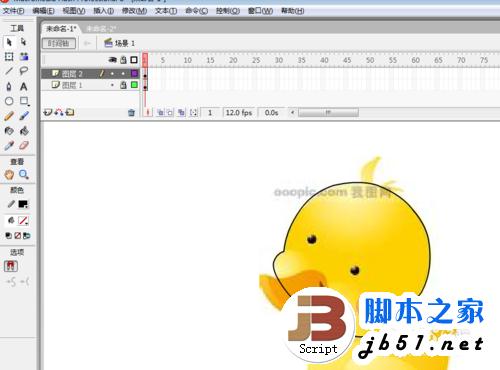Click the Swap Colors button
The width and height of the screenshot is (500, 370).
coord(27,236)
